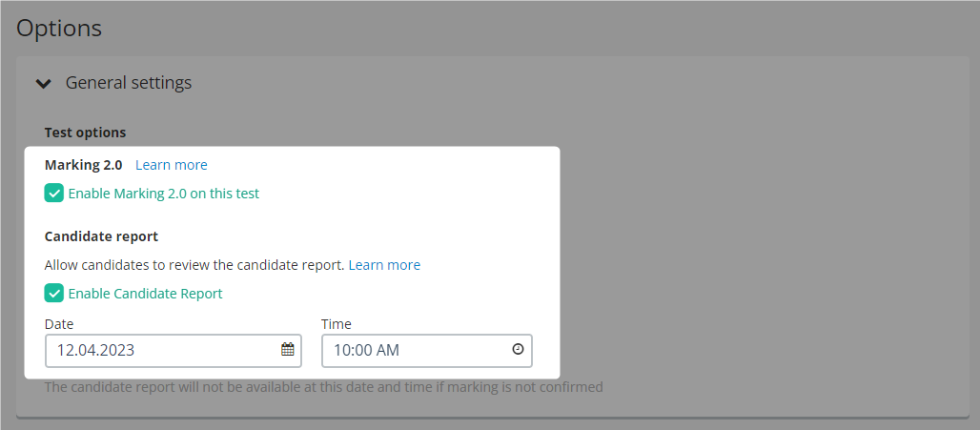Click 'Allow candidates to review' description text
This screenshot has height=430, width=980.
(194, 265)
